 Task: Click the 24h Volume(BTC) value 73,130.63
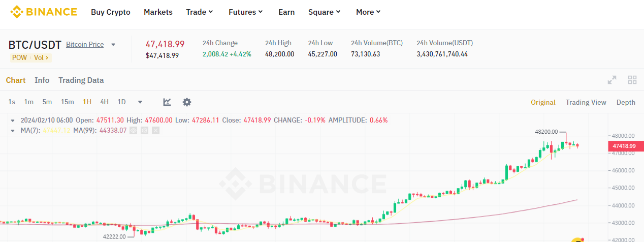(366, 54)
